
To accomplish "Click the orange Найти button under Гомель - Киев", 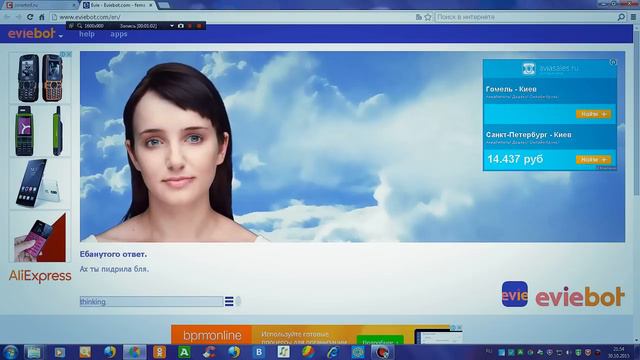I will 593,114.
